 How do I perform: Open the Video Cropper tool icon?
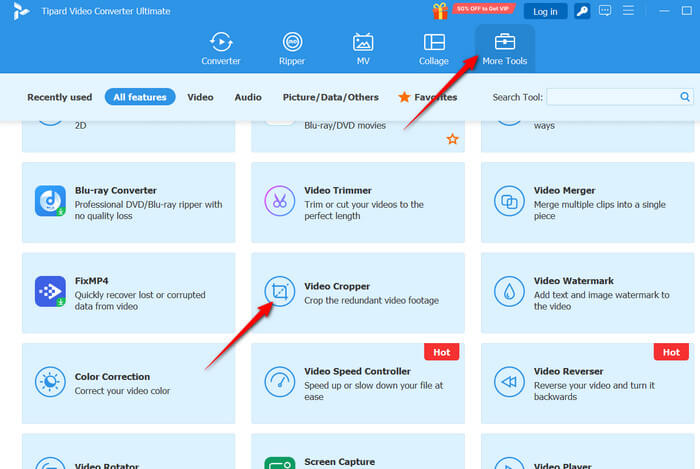[279, 291]
